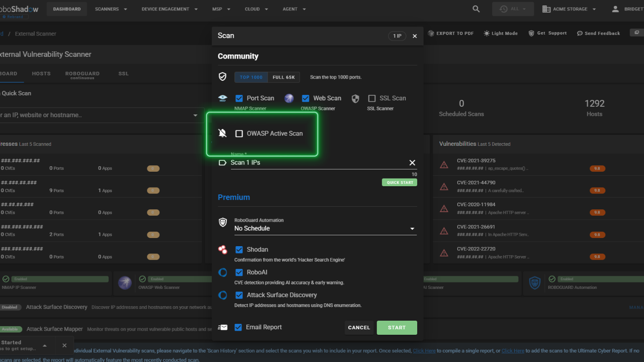Click the Email Report envelope icon
This screenshot has height=362, width=644.
[223, 327]
